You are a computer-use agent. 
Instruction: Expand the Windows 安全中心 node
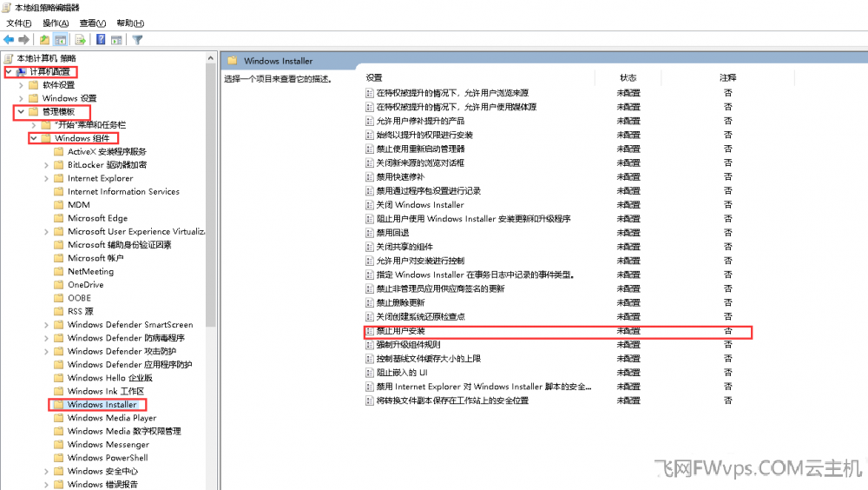47,471
